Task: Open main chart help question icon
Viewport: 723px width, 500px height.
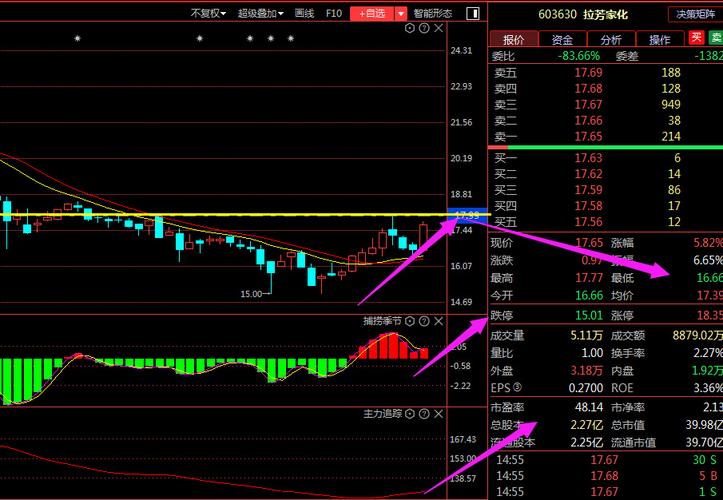Action: point(424,28)
